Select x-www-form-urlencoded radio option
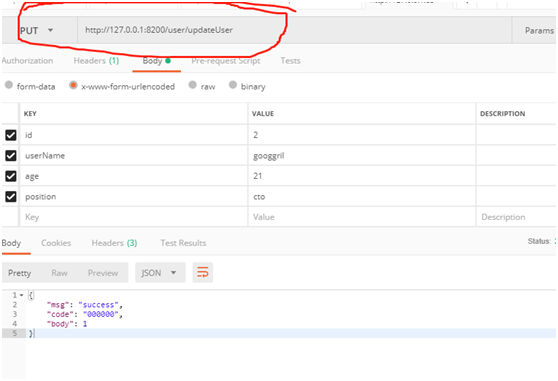This screenshot has height=381, width=558. [122, 86]
